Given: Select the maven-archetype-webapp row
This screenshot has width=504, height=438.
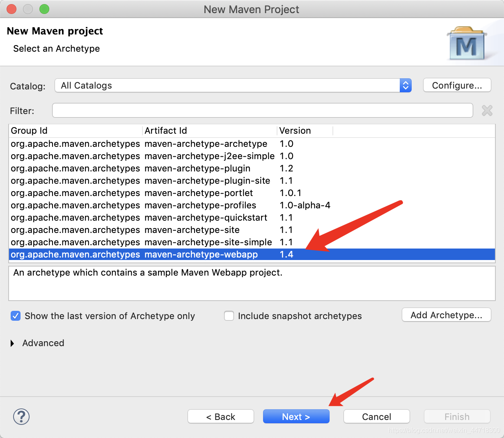Looking at the screenshot, I should 252,254.
